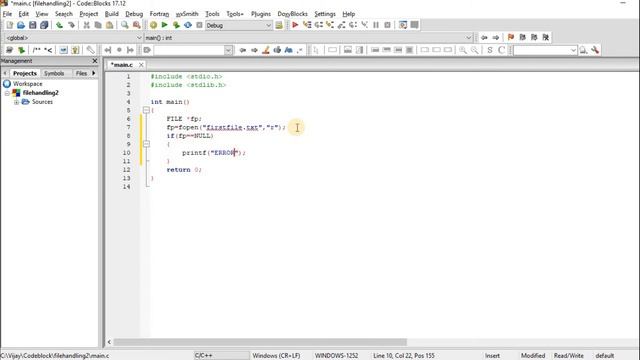The width and height of the screenshot is (640, 360).
Task: Select the Workspace tree item
Action: pyautogui.click(x=27, y=84)
